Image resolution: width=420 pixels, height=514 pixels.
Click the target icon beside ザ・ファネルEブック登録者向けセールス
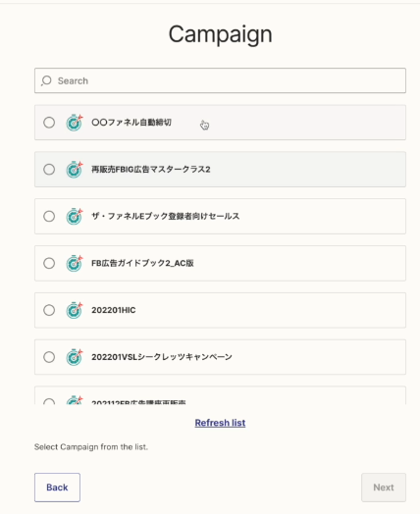(x=75, y=217)
